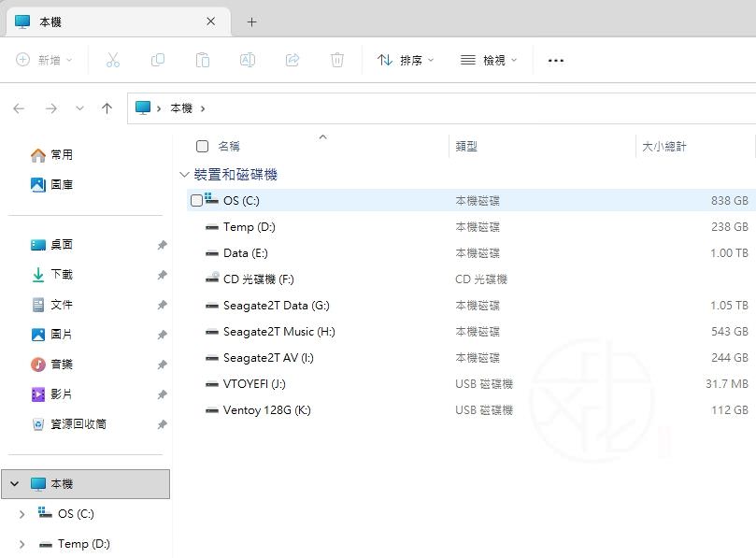Open the three-dots more options menu
756x558 pixels.
click(x=556, y=60)
